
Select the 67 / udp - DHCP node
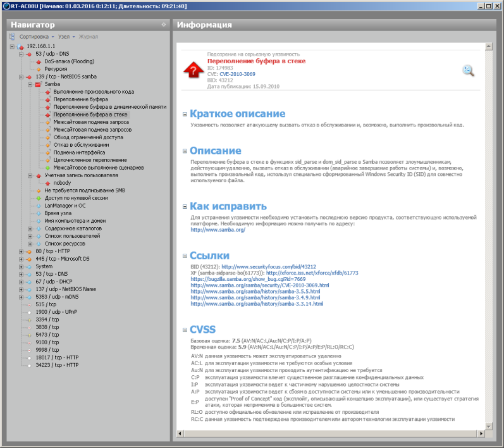coord(54,282)
